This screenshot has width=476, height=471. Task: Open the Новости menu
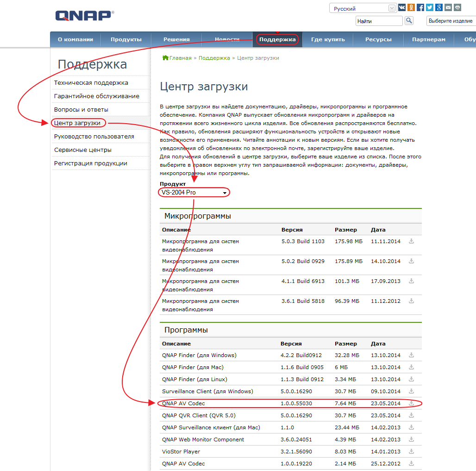[227, 39]
